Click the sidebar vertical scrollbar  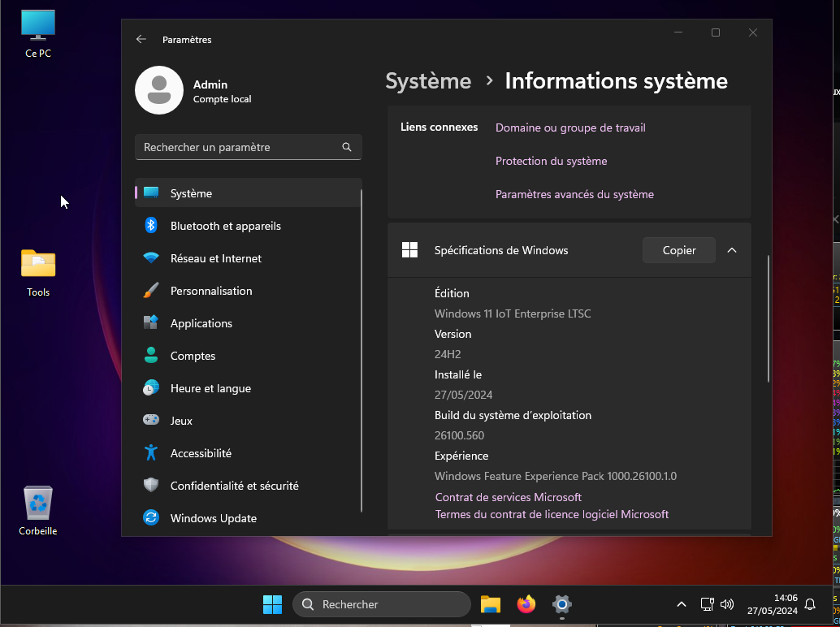(362, 351)
